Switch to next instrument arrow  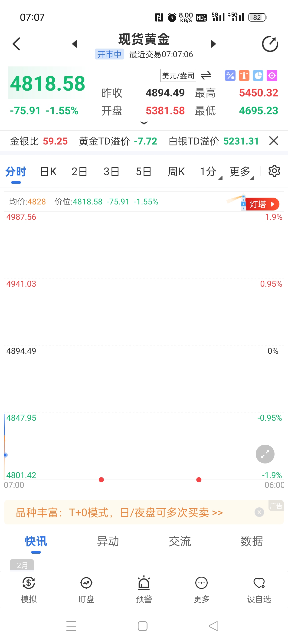click(x=213, y=44)
